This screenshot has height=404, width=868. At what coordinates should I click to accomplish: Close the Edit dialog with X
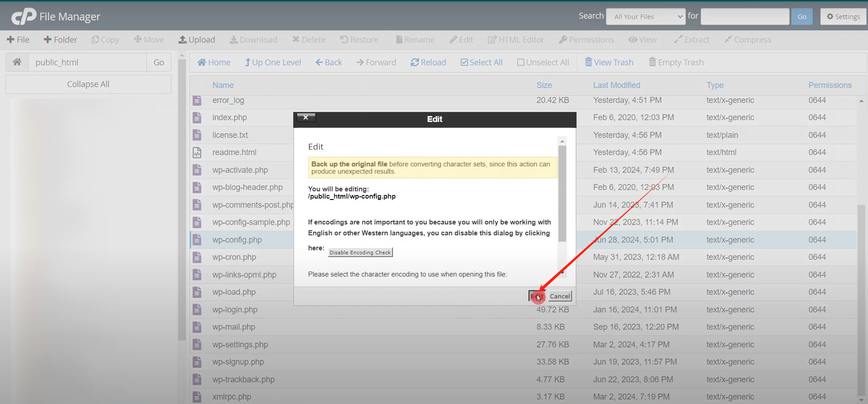click(x=306, y=117)
